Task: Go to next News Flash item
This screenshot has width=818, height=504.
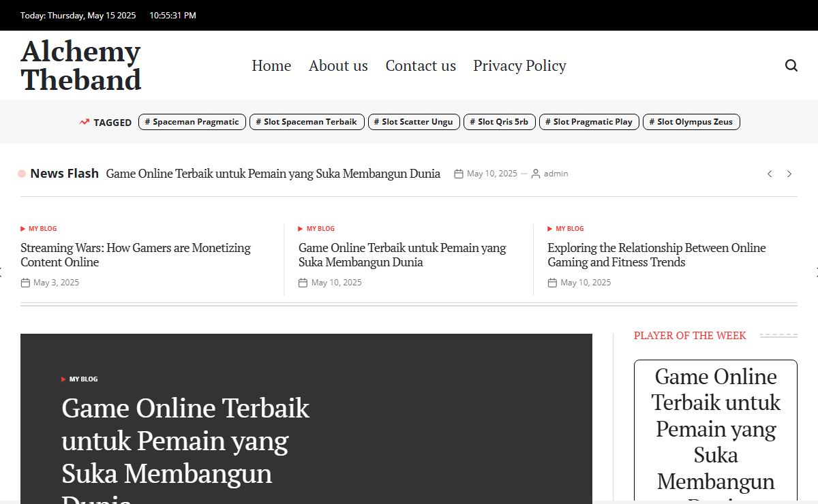Action: pyautogui.click(x=789, y=174)
